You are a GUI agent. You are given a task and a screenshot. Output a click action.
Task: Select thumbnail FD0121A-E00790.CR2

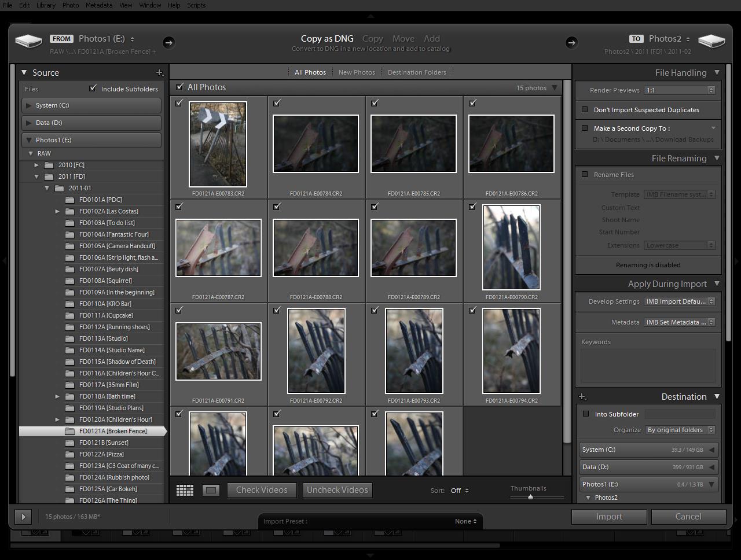tap(511, 248)
